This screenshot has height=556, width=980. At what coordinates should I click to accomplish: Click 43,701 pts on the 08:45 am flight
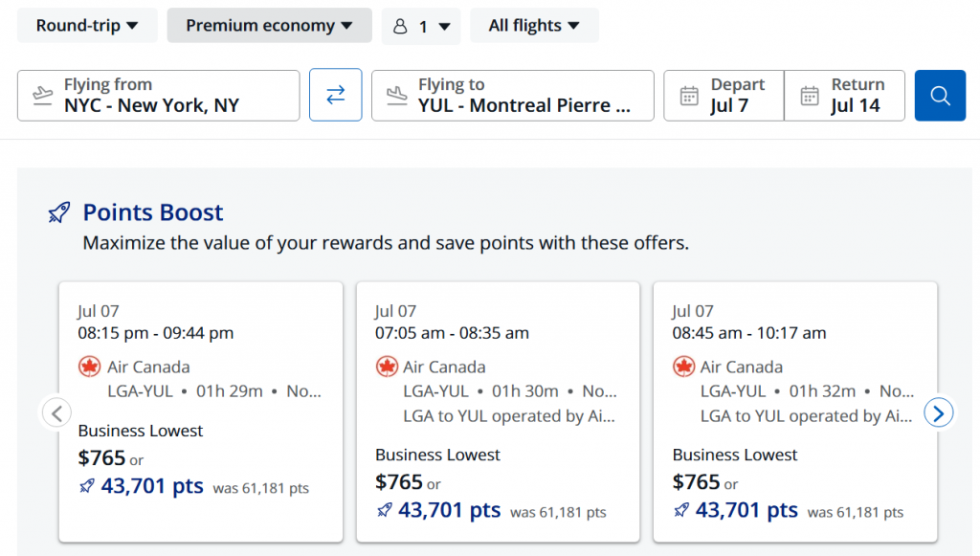(746, 510)
